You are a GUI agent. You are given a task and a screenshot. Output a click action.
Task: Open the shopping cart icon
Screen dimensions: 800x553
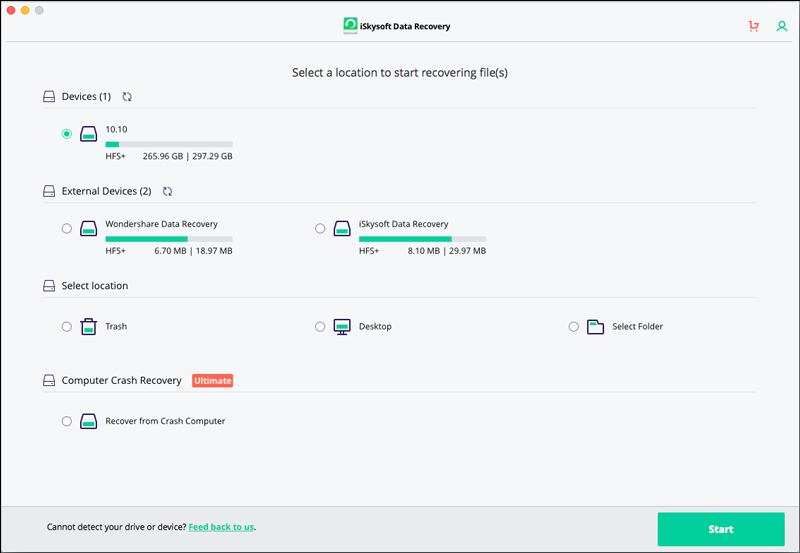click(x=754, y=26)
